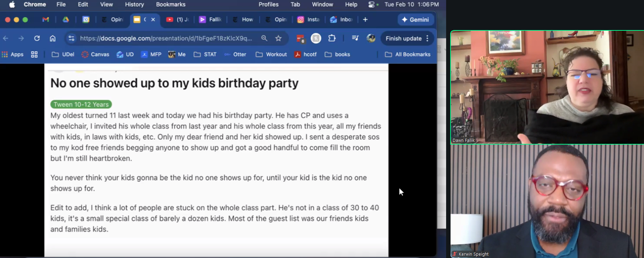Expand the Workout bookmarks folder
This screenshot has height=258, width=644.
(271, 54)
